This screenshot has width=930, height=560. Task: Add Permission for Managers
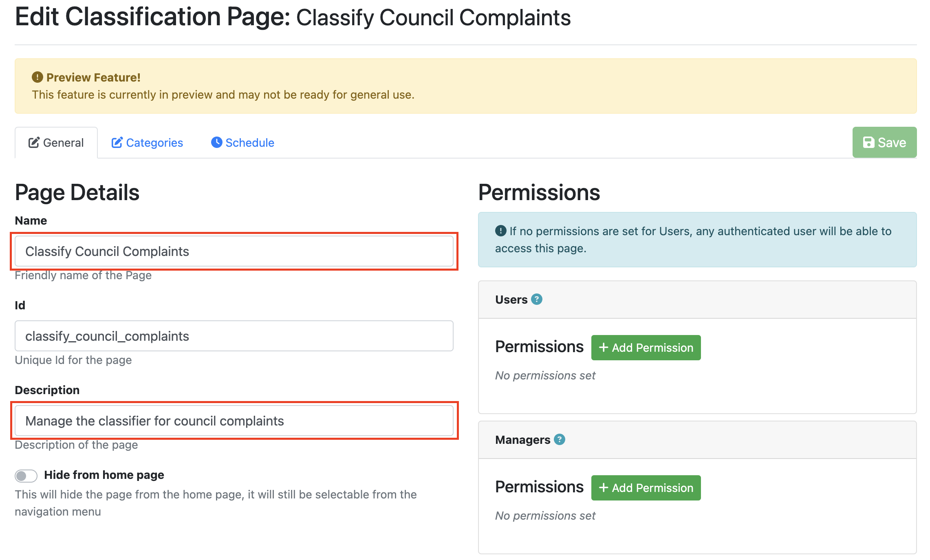(x=646, y=488)
